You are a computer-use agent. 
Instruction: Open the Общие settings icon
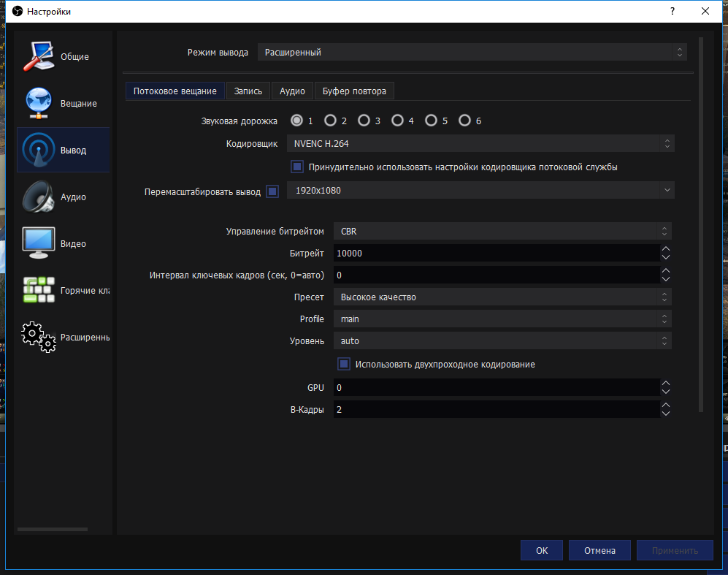click(x=38, y=56)
